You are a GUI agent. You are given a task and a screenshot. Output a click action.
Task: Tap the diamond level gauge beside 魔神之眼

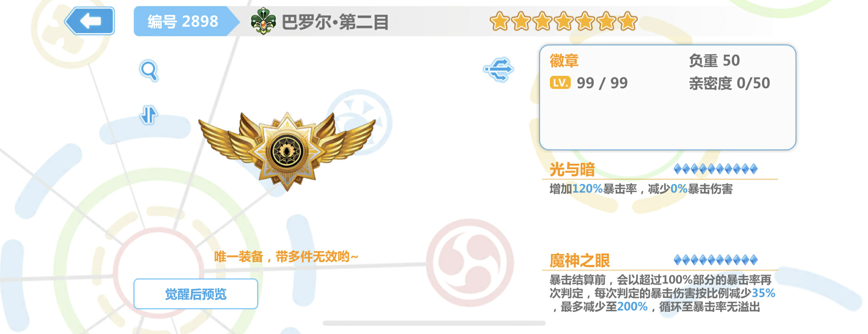[715, 260]
